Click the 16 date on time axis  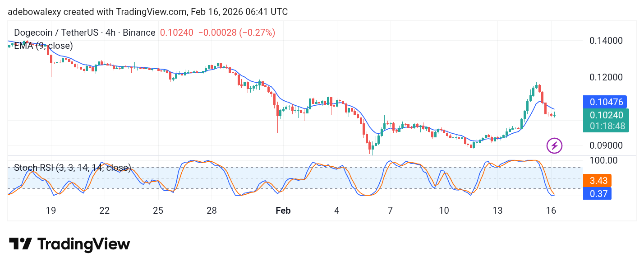tap(551, 211)
